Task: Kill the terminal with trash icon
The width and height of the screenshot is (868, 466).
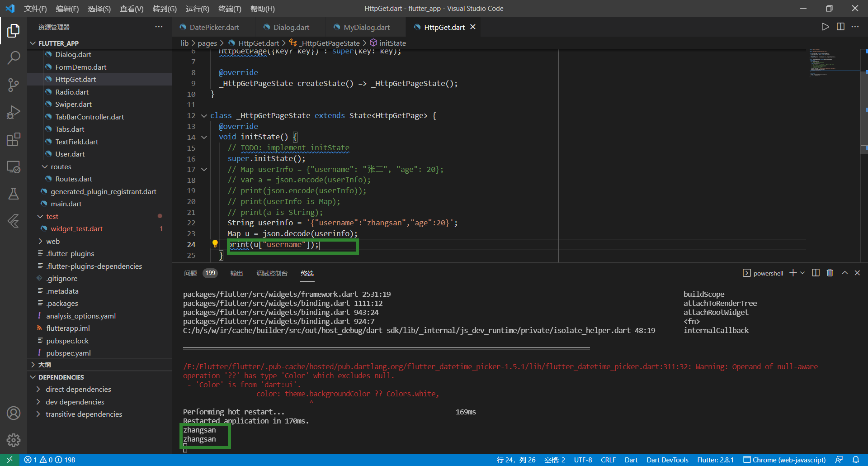Action: tap(830, 273)
